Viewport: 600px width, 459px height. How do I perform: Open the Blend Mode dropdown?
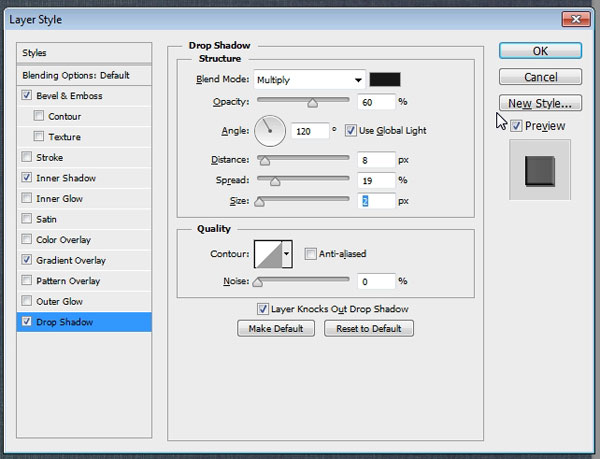pos(309,79)
